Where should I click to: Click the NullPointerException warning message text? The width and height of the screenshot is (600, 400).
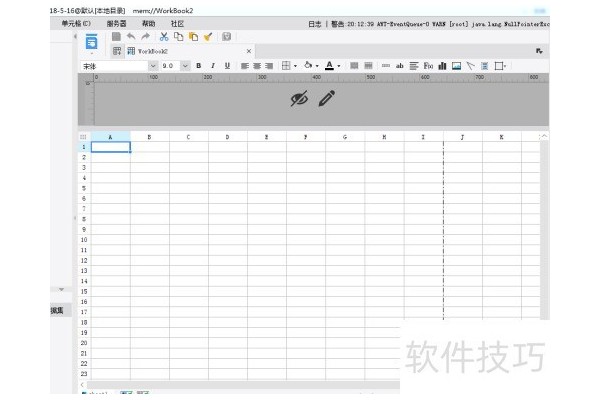[x=440, y=24]
